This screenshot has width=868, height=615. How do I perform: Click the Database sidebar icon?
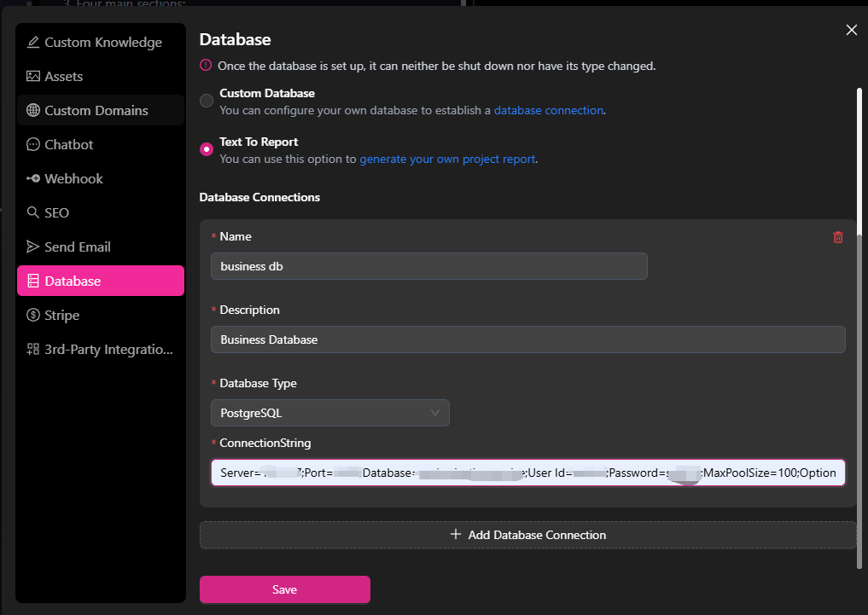[x=33, y=281]
